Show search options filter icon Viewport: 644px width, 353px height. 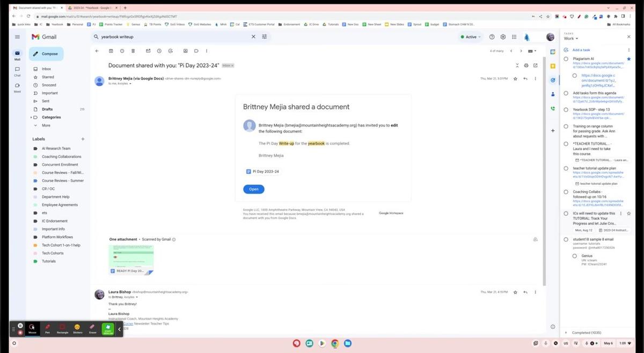click(x=264, y=37)
